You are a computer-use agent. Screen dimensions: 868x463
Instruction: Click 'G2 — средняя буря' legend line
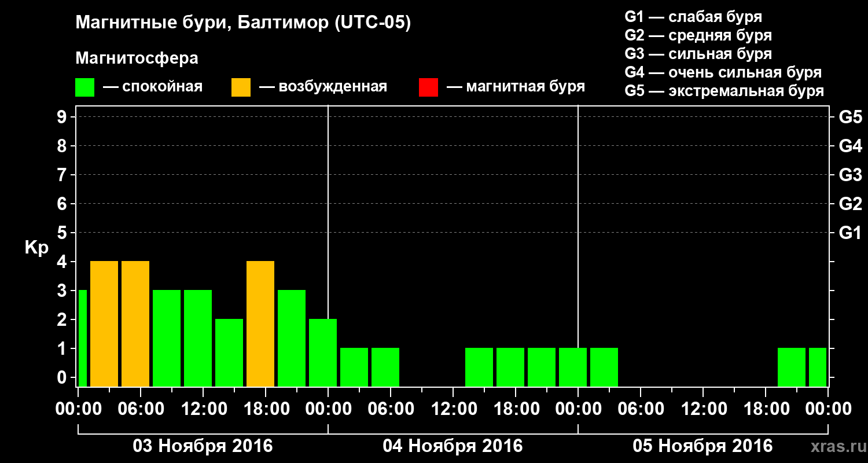(698, 35)
